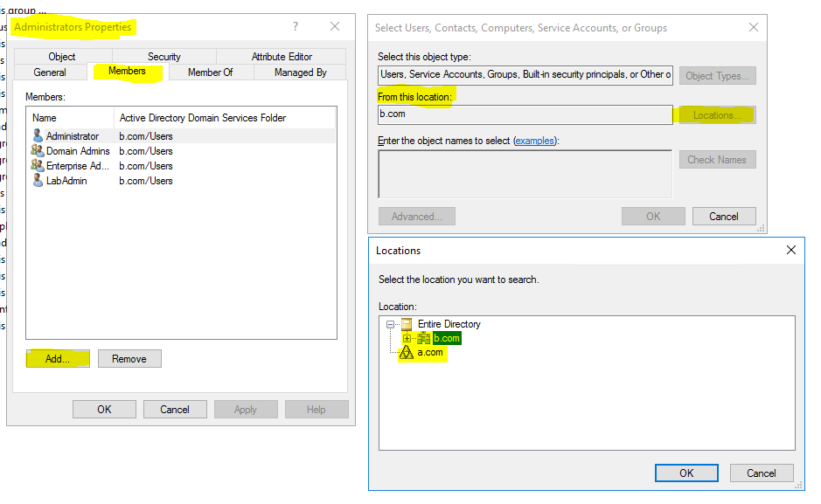Open the Managed By tab

coord(300,72)
